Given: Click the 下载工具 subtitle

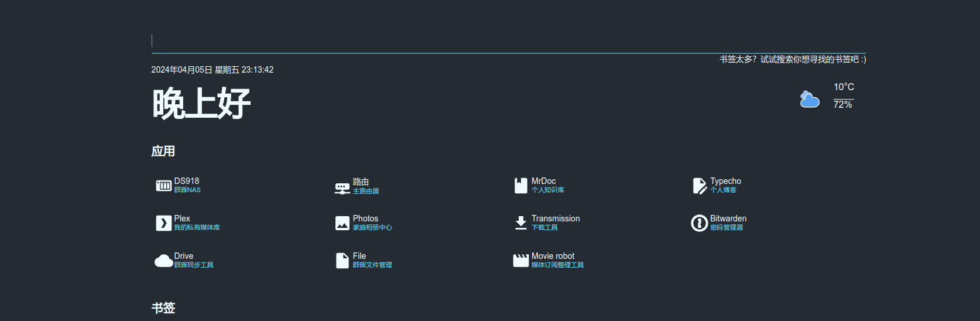Looking at the screenshot, I should pos(544,227).
